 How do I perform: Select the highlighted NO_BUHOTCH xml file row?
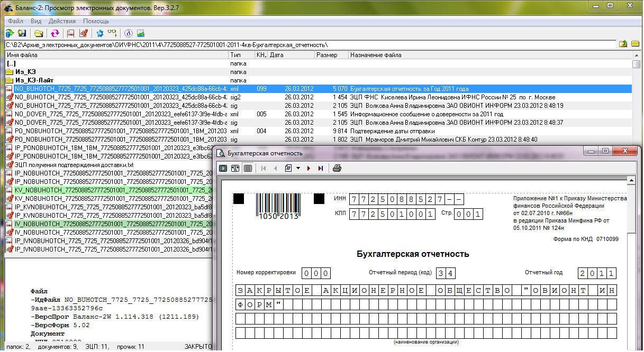pyautogui.click(x=319, y=89)
